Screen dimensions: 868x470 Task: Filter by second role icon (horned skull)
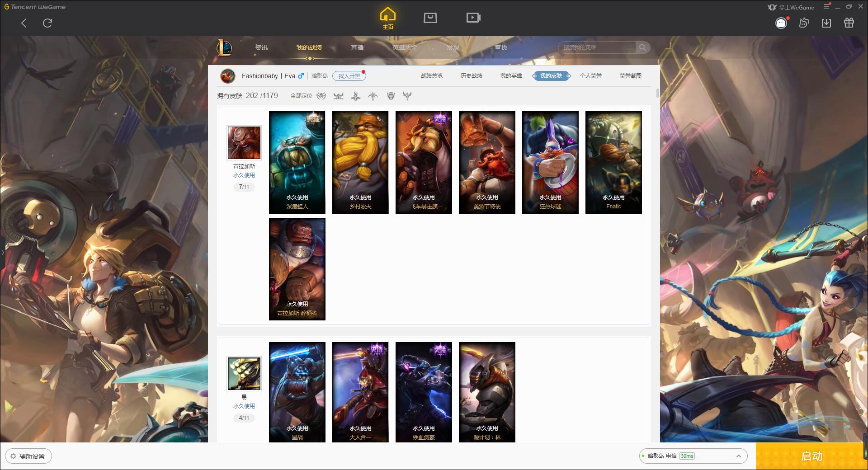pyautogui.click(x=338, y=96)
